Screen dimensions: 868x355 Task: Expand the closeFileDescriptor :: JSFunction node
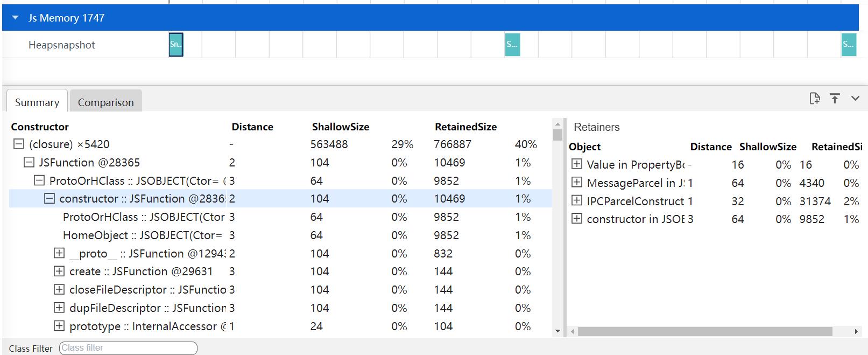[59, 290]
